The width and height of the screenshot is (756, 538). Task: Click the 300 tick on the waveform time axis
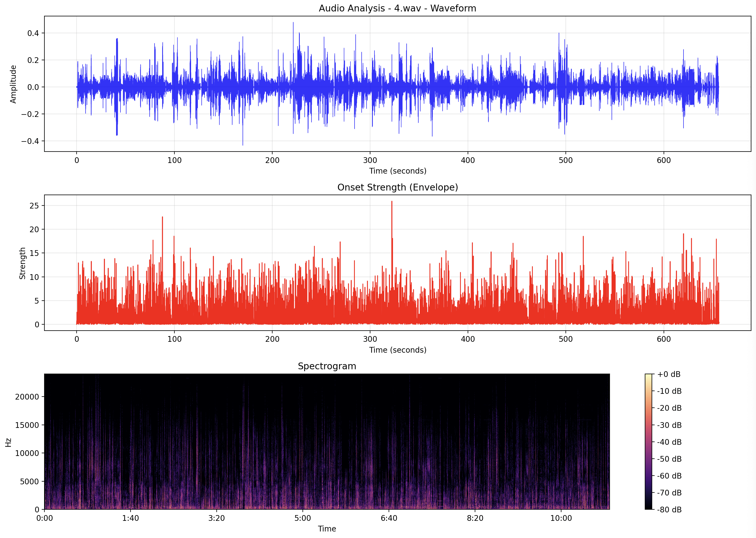370,160
